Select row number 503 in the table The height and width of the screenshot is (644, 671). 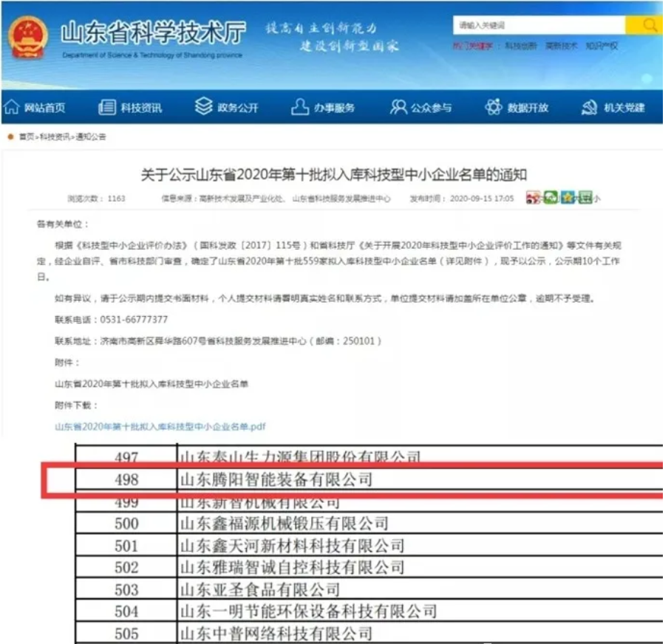coord(126,589)
